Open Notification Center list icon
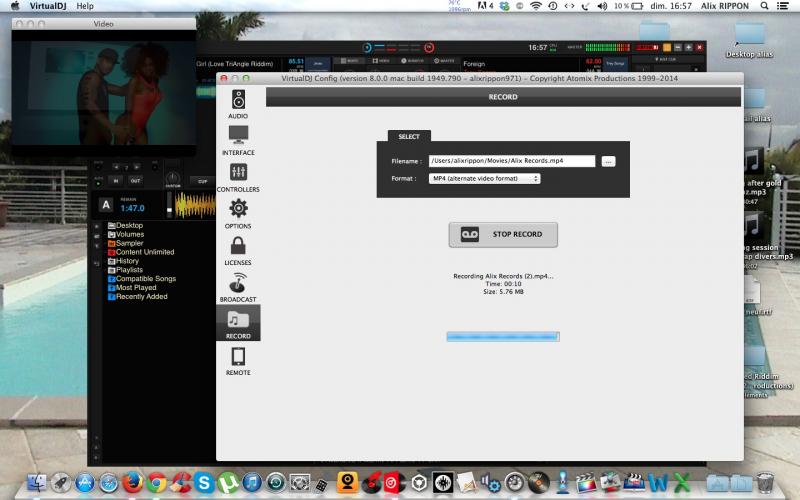This screenshot has height=500, width=800. tap(782, 6)
